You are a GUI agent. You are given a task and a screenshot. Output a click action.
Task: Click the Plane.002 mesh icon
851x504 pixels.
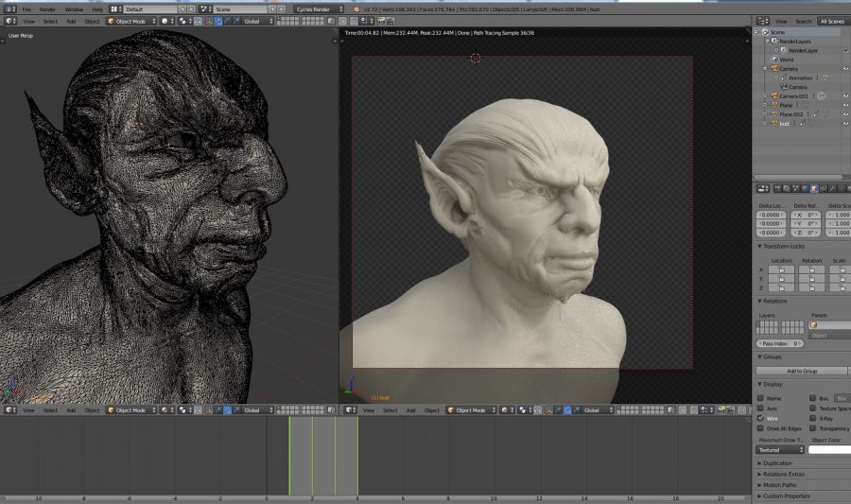tap(774, 114)
